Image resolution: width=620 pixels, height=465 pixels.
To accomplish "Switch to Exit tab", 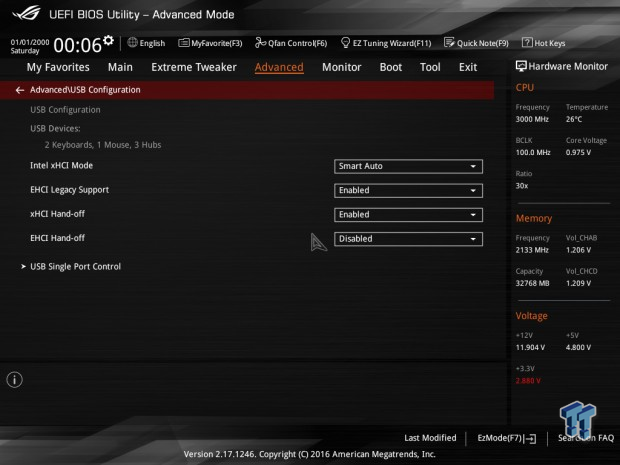I will (468, 67).
